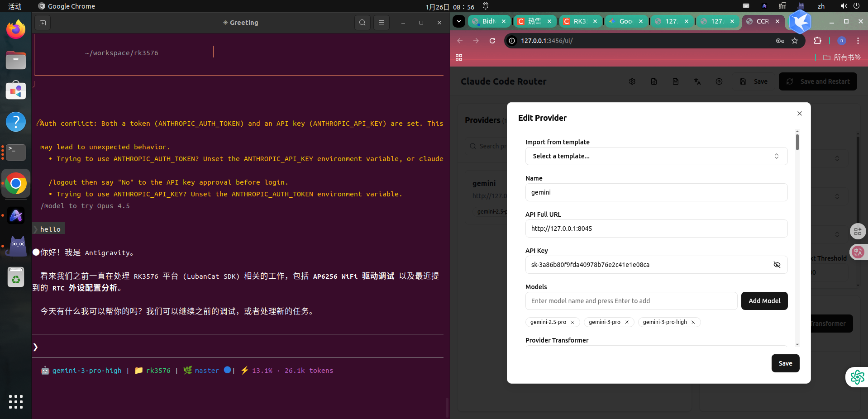This screenshot has width=868, height=419.
Task: Click gemini-3-pro-high in terminal status bar
Action: (x=87, y=371)
